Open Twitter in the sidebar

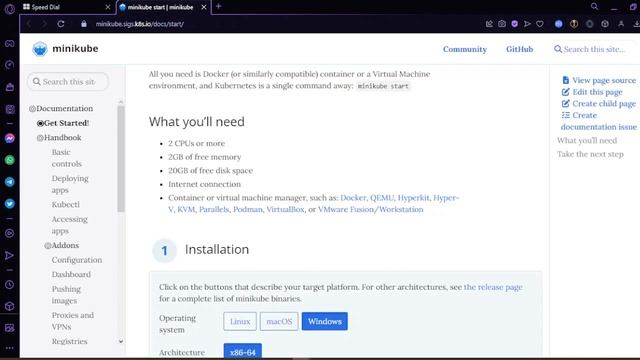click(9, 203)
